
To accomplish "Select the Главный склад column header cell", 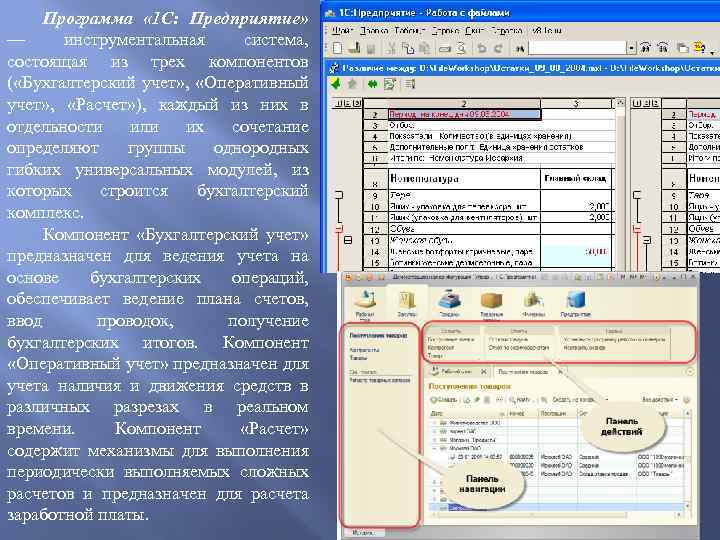I will pos(577,179).
